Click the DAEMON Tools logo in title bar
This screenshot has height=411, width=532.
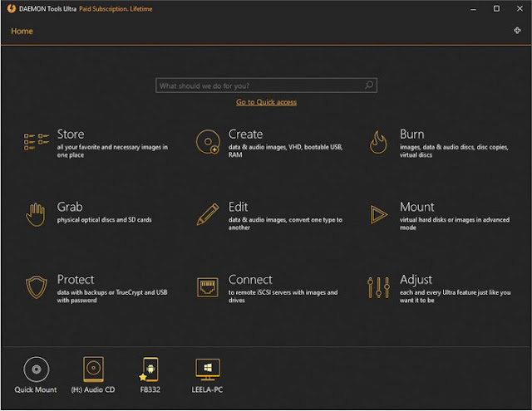pyautogui.click(x=11, y=8)
